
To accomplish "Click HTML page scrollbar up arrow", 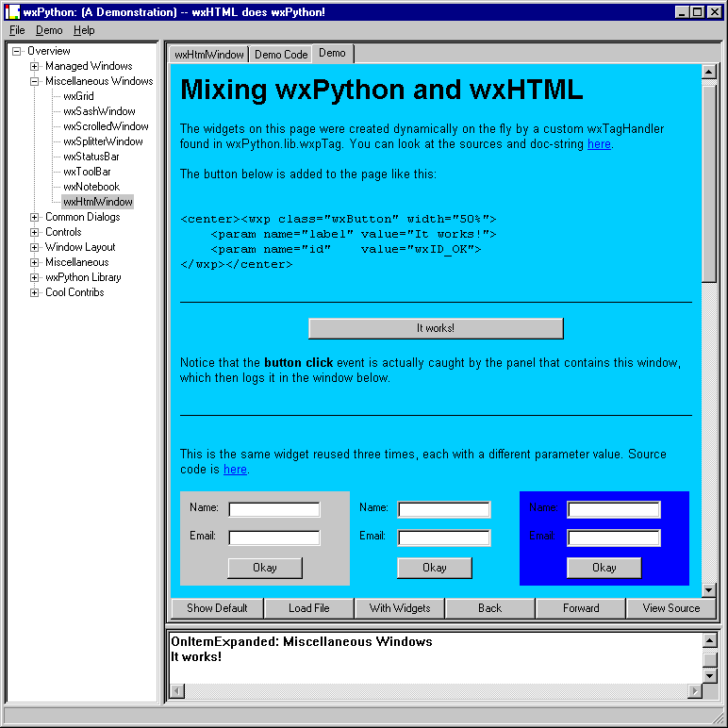I will (x=709, y=73).
